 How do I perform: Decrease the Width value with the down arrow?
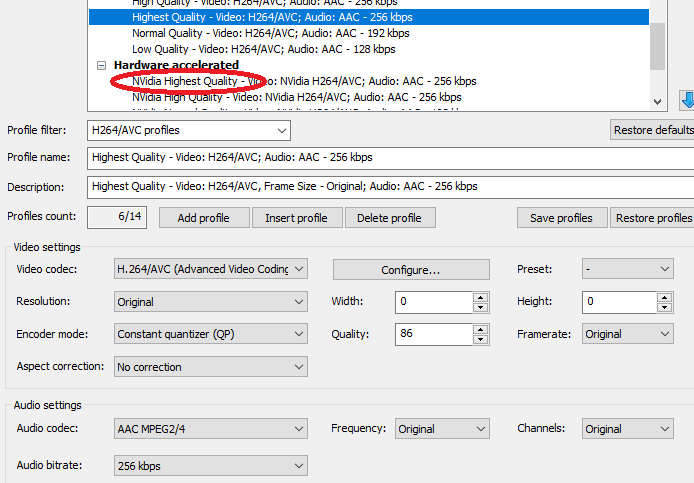(x=481, y=307)
